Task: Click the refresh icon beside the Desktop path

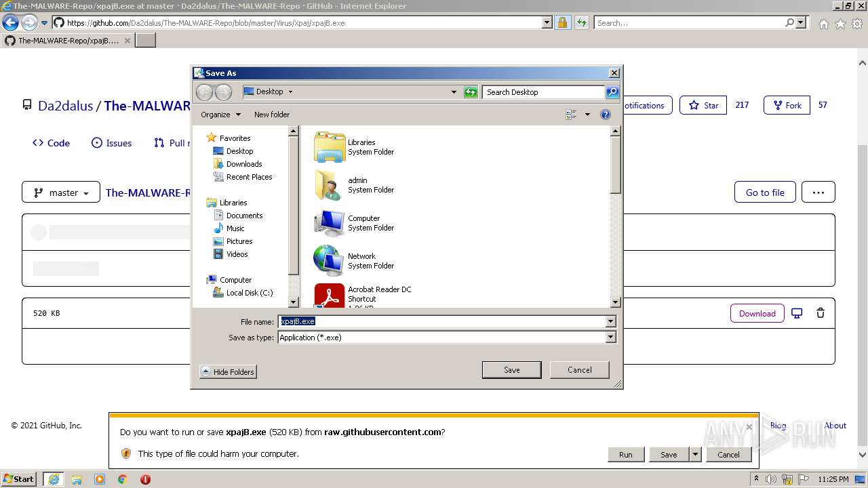Action: [471, 92]
